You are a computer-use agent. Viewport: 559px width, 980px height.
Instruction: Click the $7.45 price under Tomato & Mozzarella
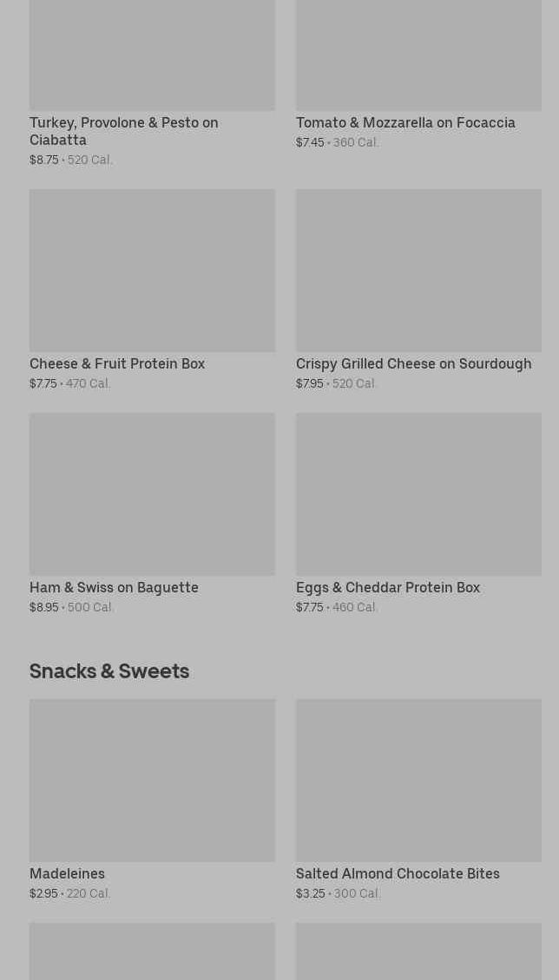click(x=310, y=143)
